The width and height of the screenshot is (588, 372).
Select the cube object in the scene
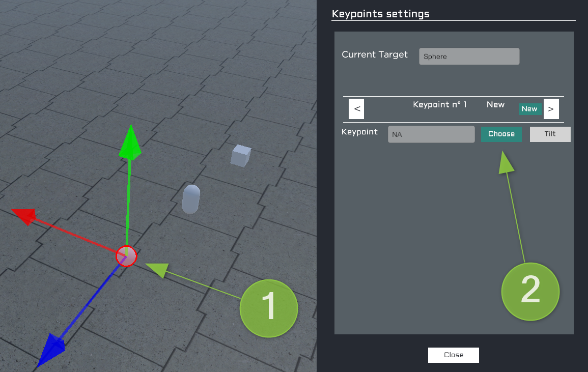(x=240, y=156)
